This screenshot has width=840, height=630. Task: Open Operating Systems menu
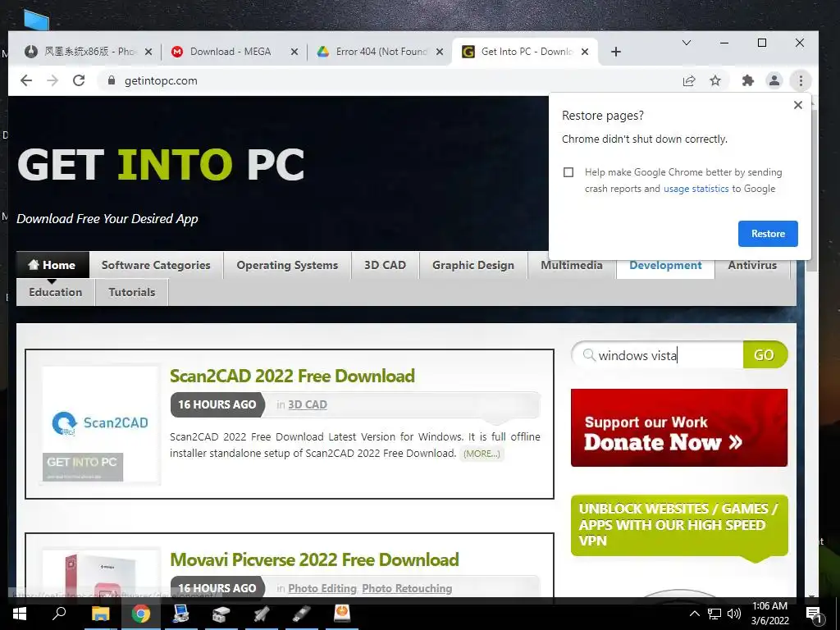pos(287,265)
